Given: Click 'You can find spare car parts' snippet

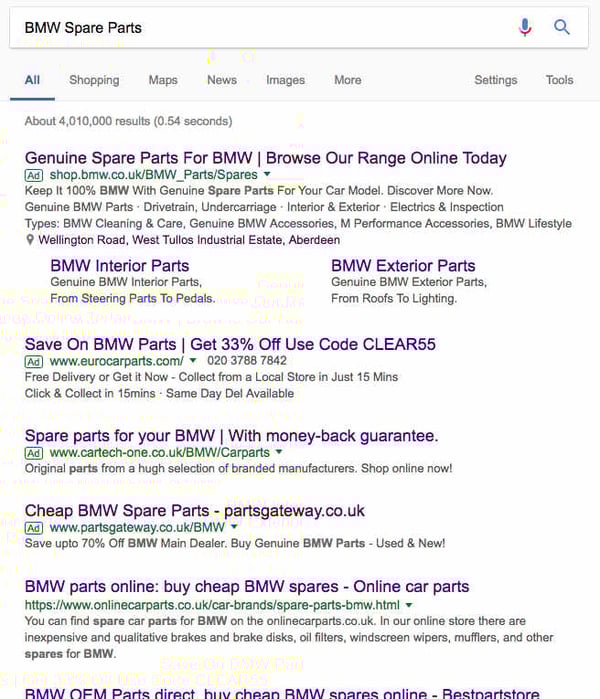Looking at the screenshot, I should click(x=289, y=637).
